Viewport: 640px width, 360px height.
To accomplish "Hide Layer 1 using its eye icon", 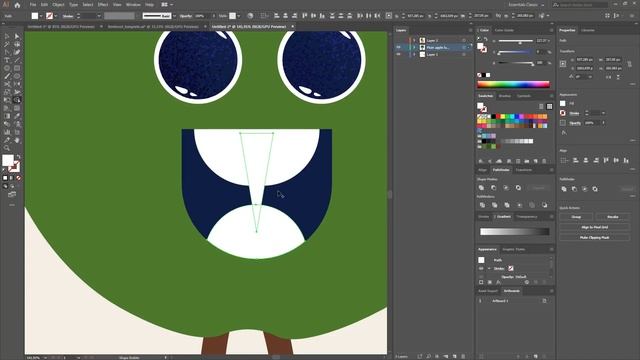I will click(398, 54).
